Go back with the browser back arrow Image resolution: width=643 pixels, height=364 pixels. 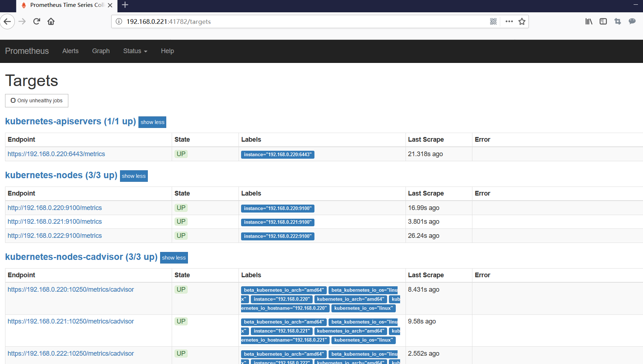(7, 21)
